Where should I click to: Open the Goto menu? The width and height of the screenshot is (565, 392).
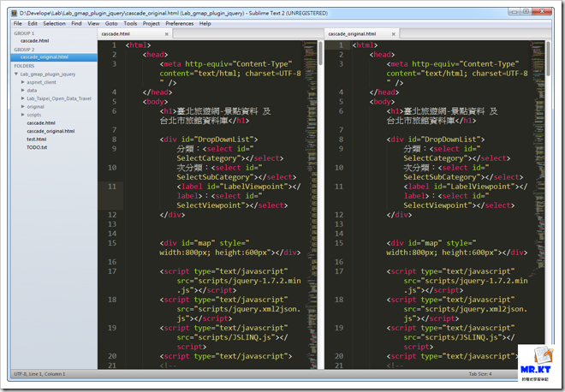tap(111, 23)
